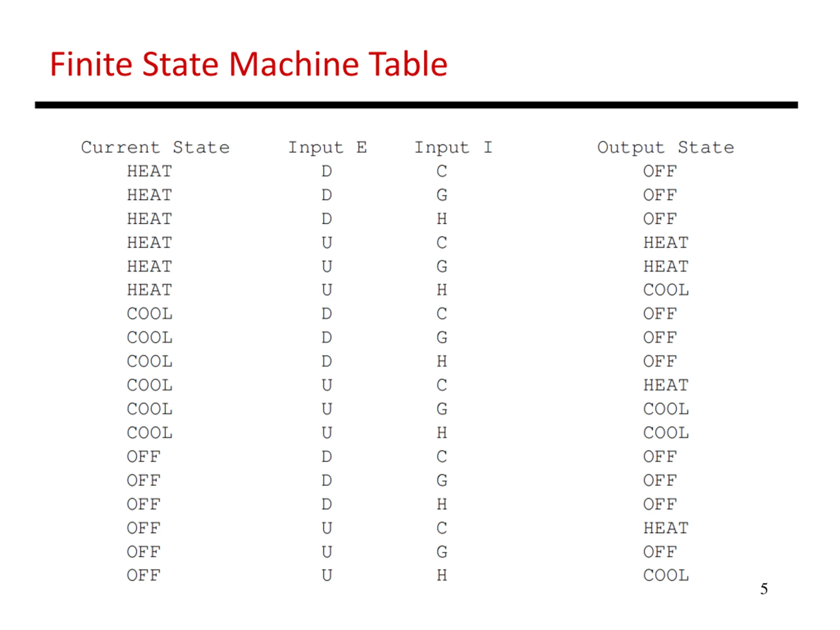Click Input I value C in first row

[442, 171]
